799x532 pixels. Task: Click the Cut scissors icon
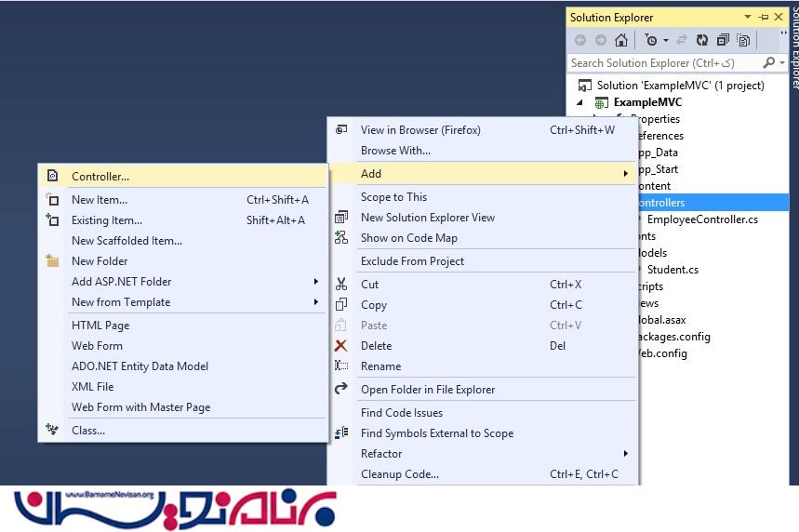pyautogui.click(x=340, y=284)
